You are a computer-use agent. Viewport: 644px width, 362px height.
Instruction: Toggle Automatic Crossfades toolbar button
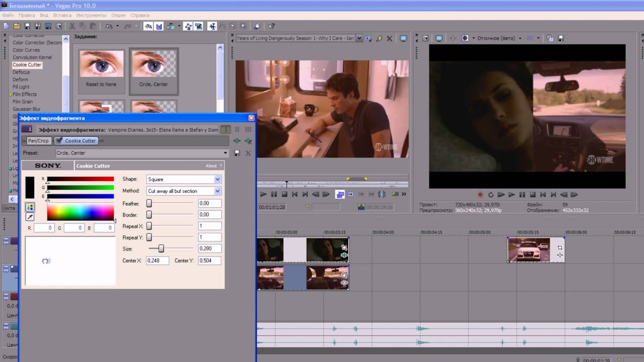click(159, 26)
